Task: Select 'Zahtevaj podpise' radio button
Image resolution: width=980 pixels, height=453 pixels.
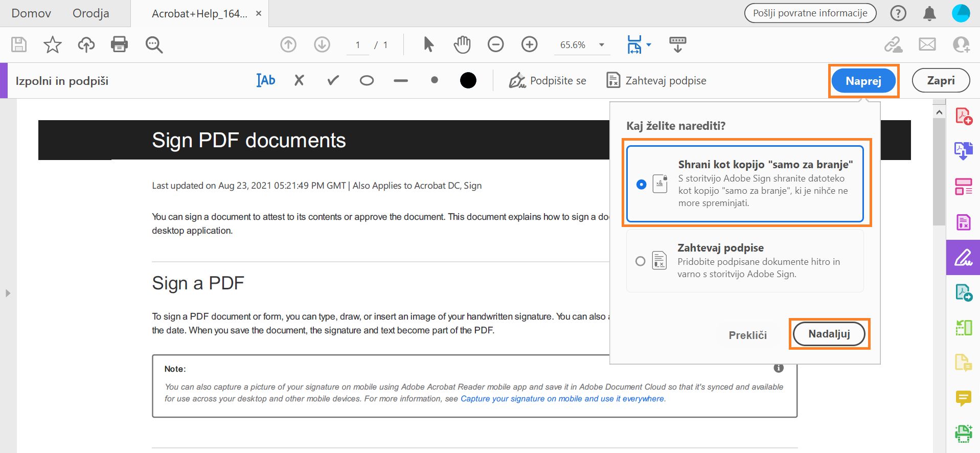Action: 640,261
